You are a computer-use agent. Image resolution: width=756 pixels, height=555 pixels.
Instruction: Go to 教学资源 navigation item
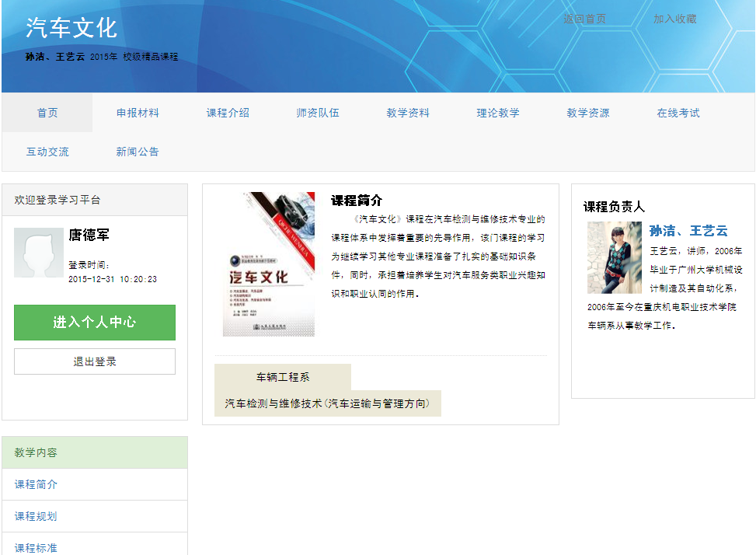click(588, 113)
